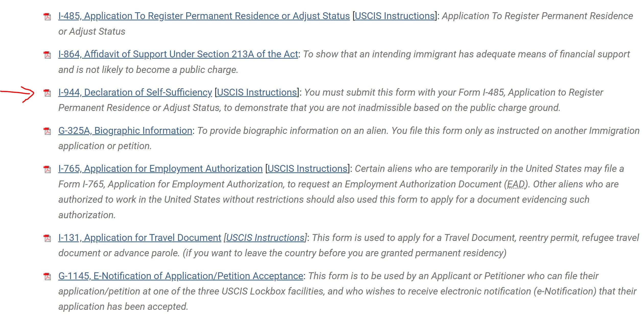This screenshot has width=644, height=321.
Task: Open USCIS Instructions link for I-485
Action: tap(395, 16)
